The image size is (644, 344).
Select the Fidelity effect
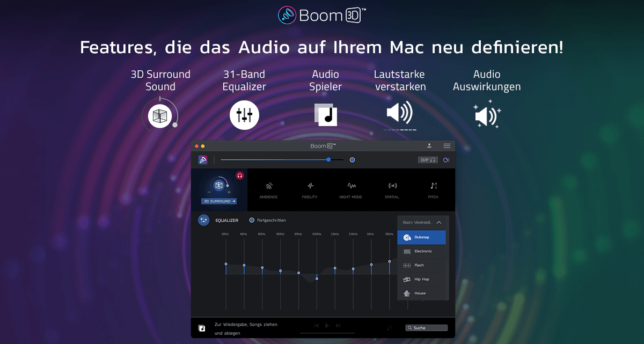[310, 189]
